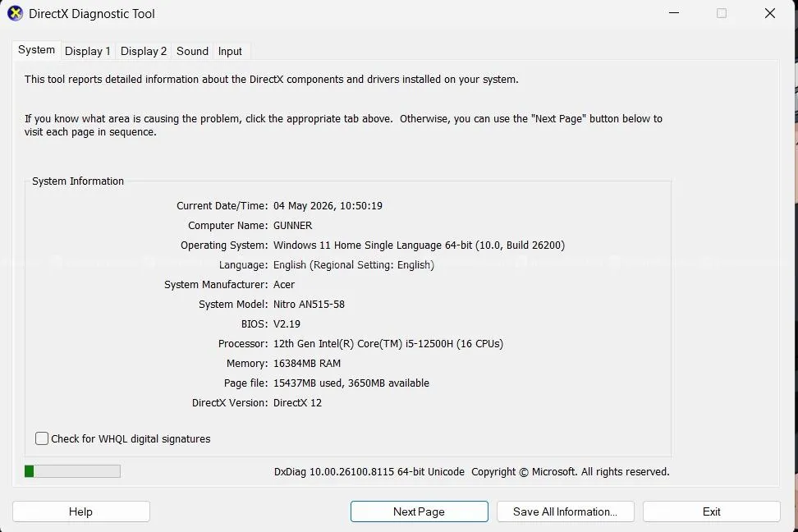Click Save All Information button
The width and height of the screenshot is (798, 532).
566,511
